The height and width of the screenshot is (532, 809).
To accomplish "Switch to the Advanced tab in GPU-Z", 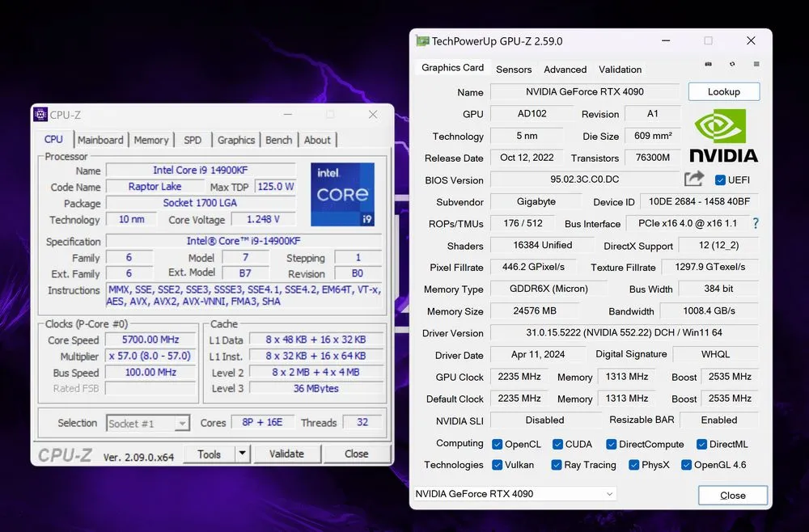I will coord(565,69).
